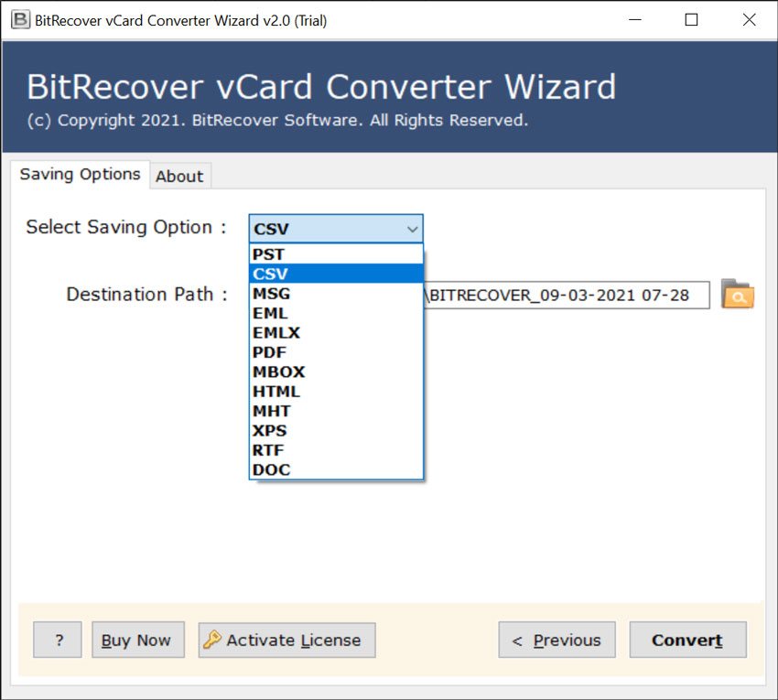Click the Buy Now button
Image resolution: width=778 pixels, height=700 pixels.
click(x=138, y=640)
